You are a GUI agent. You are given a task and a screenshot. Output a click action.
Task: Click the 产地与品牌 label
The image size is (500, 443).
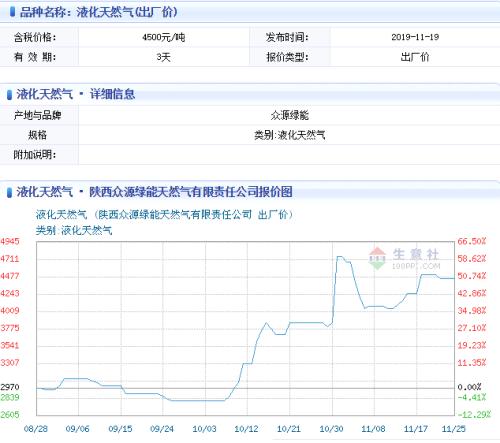coord(37,115)
